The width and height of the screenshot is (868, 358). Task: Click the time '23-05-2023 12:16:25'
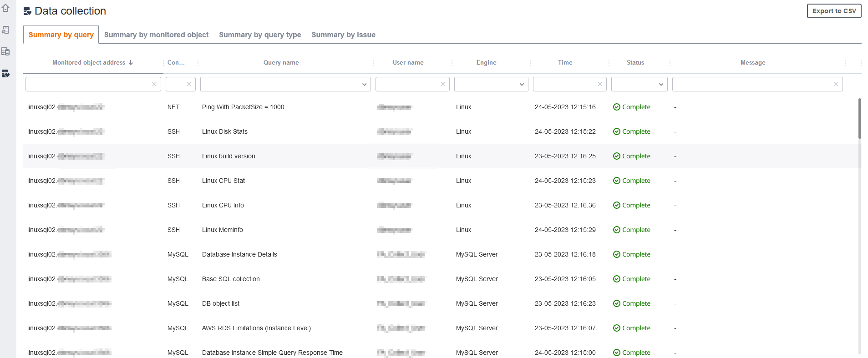(x=565, y=156)
